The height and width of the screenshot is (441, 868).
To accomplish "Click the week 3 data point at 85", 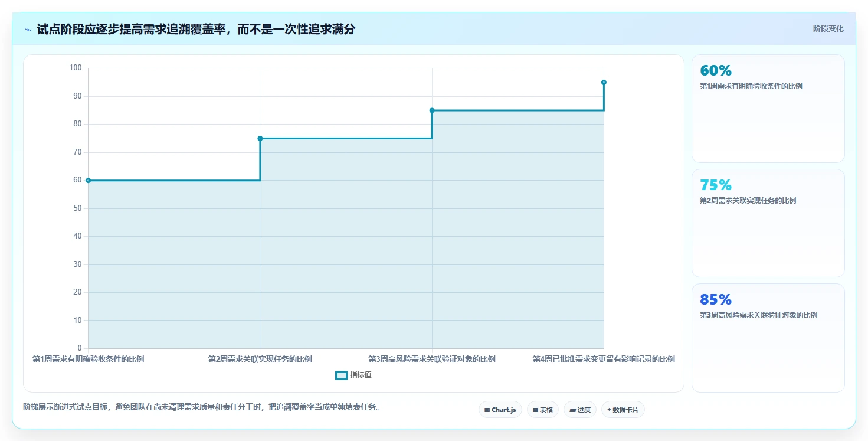I will (x=432, y=110).
